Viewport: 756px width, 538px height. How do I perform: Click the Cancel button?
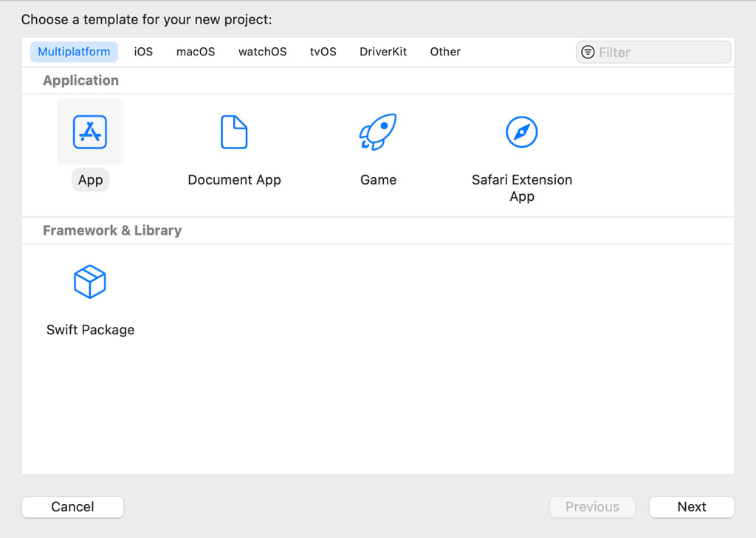pyautogui.click(x=73, y=507)
